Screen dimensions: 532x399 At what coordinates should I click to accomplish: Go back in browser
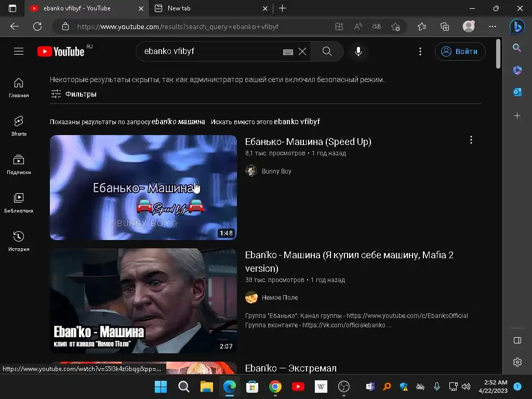15,26
